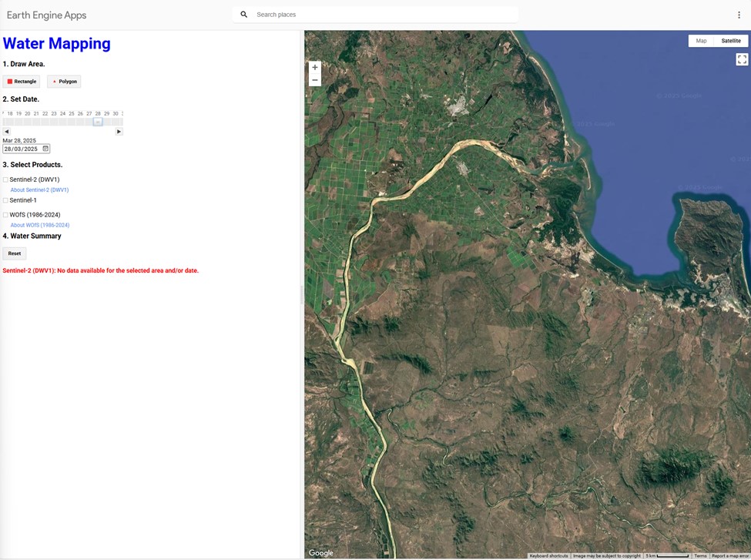Enable Sentinel-2 (DWV1) product checkbox
Viewport: 751px width, 560px height.
click(x=5, y=179)
